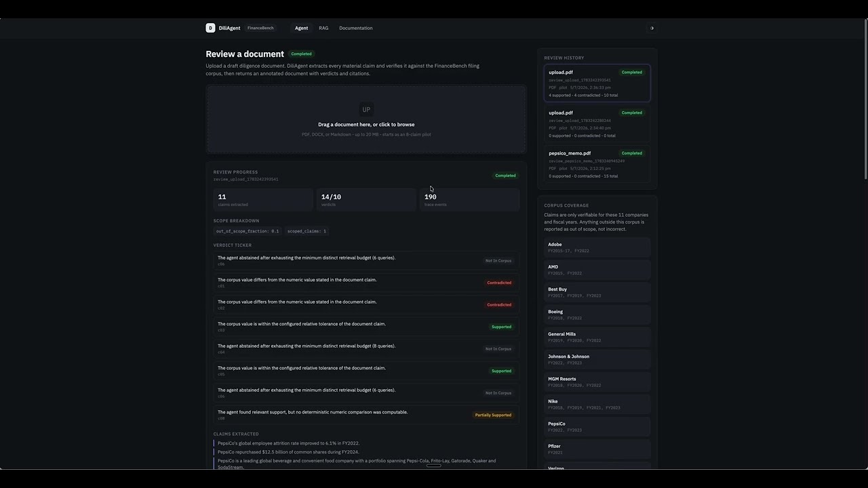Click the out_of_scope_fraction chip
The width and height of the screenshot is (868, 488).
click(248, 231)
